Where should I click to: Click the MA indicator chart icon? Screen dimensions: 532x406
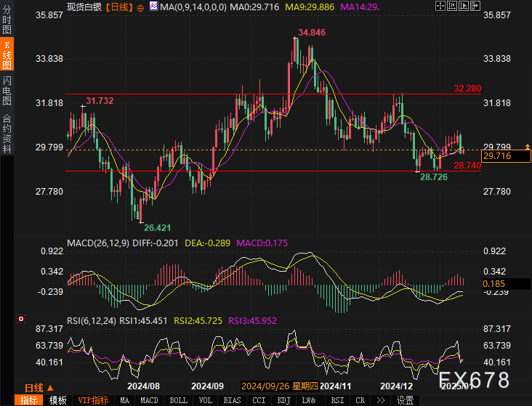coord(153,6)
